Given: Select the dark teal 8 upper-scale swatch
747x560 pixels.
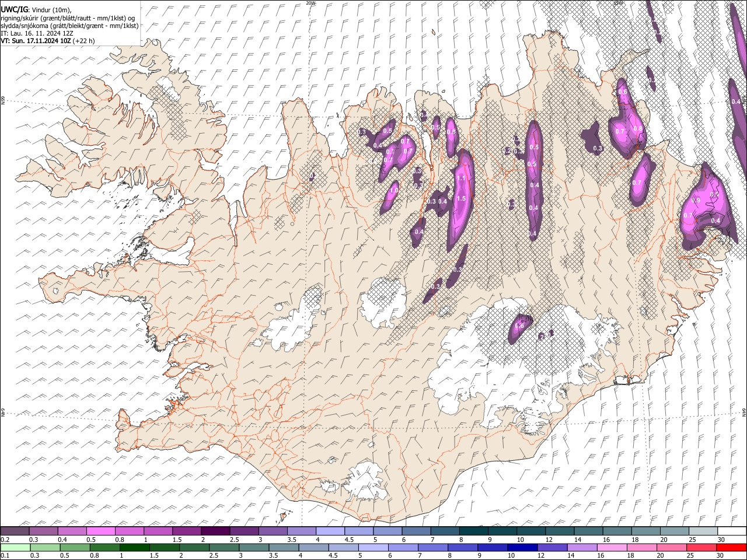Looking at the screenshot, I should coord(474,531).
